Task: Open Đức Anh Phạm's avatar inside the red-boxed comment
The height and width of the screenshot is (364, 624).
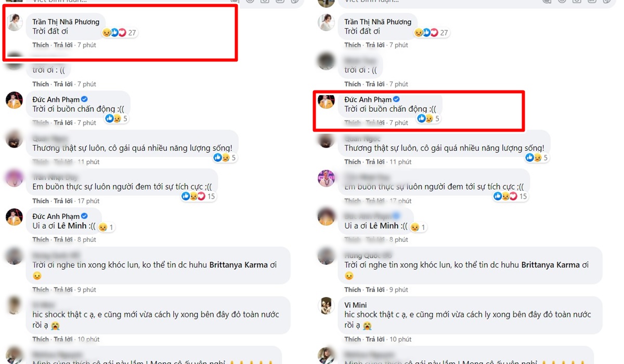Action: point(326,100)
